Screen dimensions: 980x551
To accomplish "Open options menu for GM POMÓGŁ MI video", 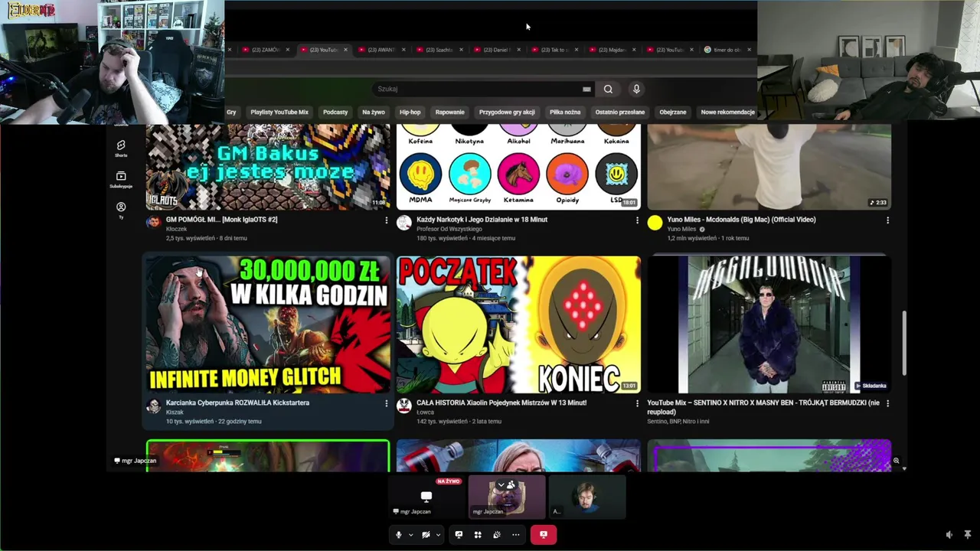I will tap(386, 220).
